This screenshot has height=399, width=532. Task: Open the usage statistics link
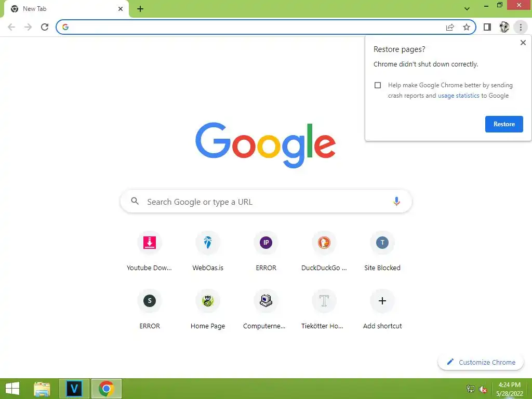click(x=458, y=96)
